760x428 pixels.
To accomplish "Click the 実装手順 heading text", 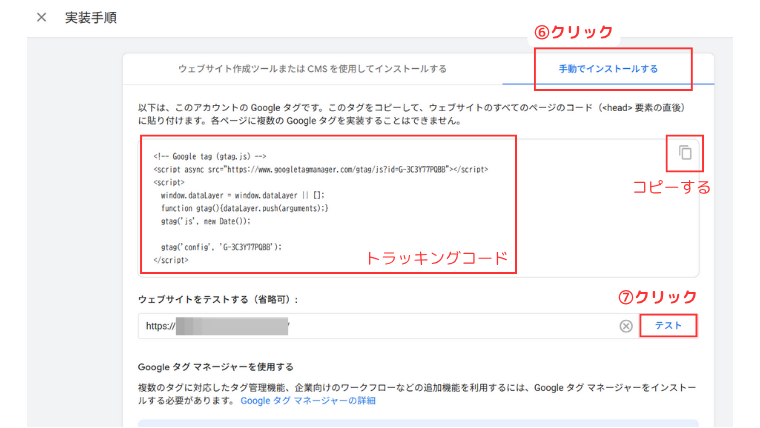I will pyautogui.click(x=91, y=18).
